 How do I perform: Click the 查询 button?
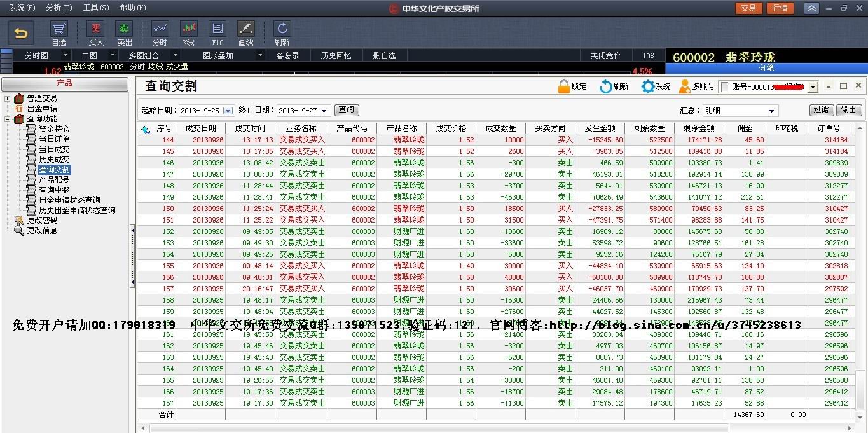tap(347, 110)
